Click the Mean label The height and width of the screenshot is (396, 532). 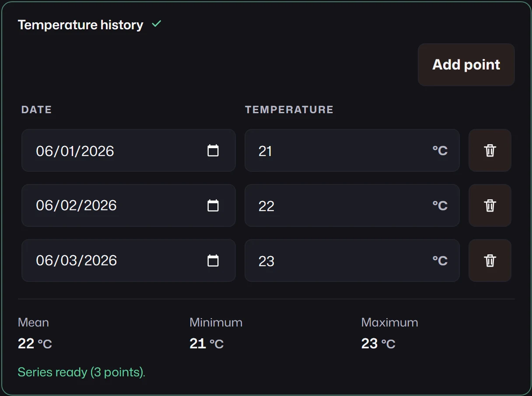(33, 323)
